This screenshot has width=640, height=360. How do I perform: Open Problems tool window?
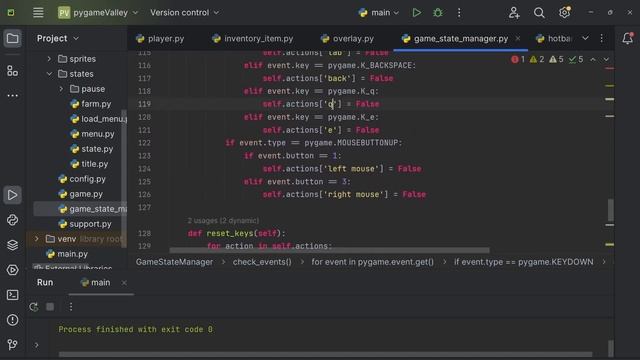coord(13,320)
